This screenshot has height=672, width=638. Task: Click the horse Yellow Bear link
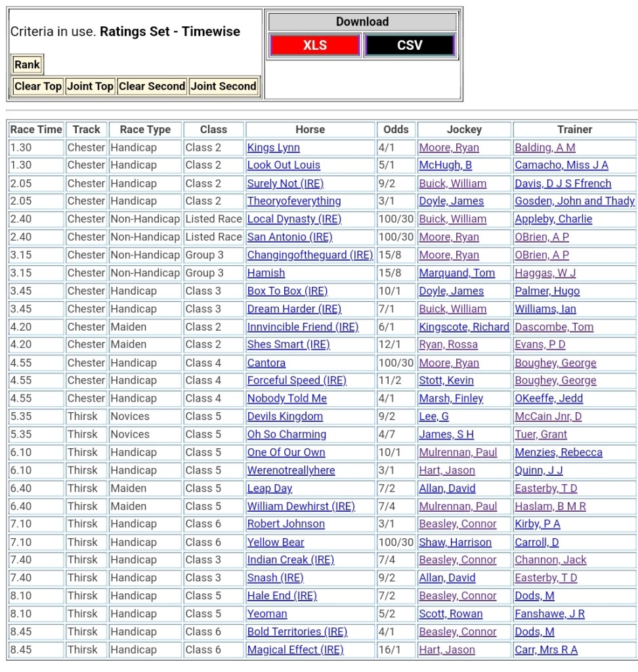point(275,542)
